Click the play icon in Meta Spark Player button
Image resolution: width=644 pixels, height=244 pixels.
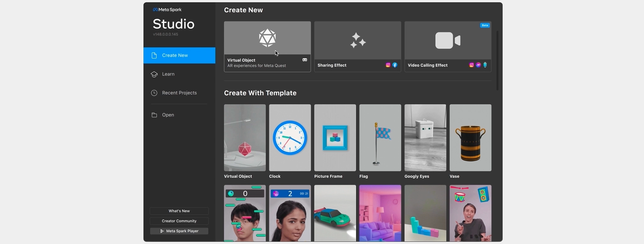coord(162,231)
